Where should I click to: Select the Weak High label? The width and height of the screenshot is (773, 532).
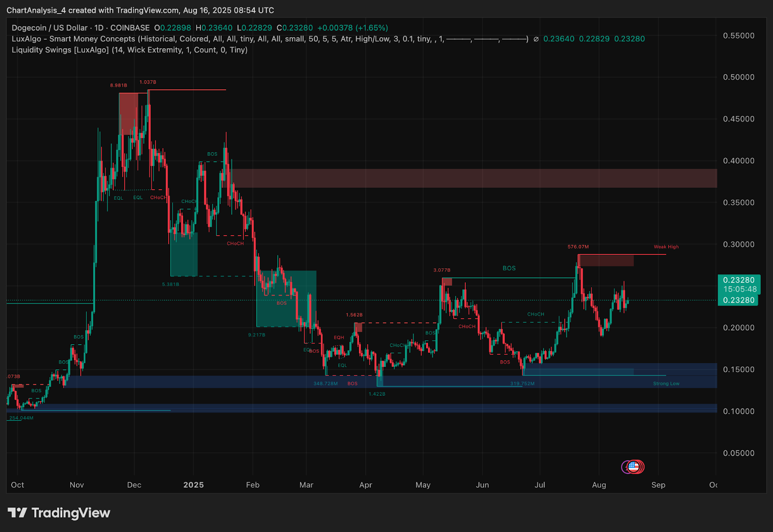tap(666, 247)
